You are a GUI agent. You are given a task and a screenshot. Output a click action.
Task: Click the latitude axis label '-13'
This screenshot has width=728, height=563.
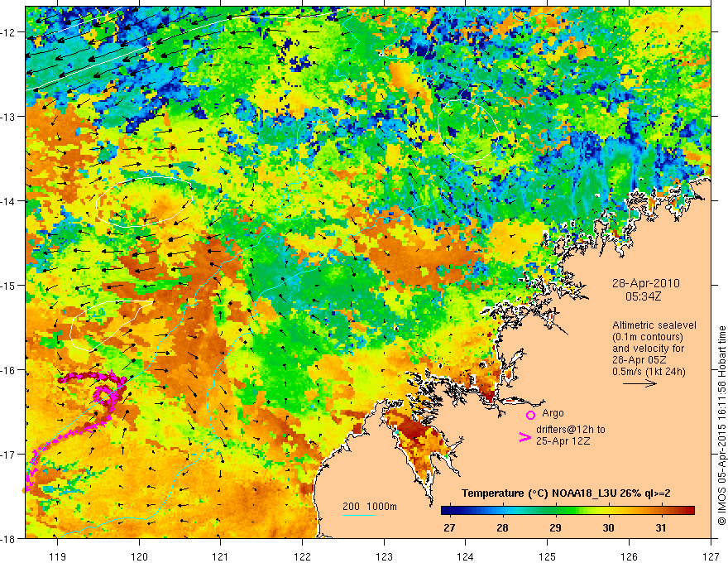[8, 117]
